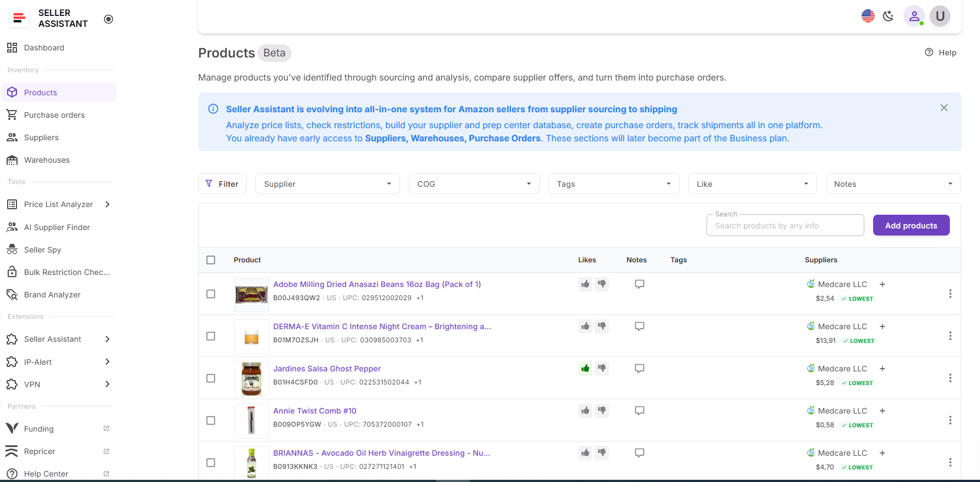The height and width of the screenshot is (482, 980).
Task: Click the user account profile icon
Action: point(914,16)
